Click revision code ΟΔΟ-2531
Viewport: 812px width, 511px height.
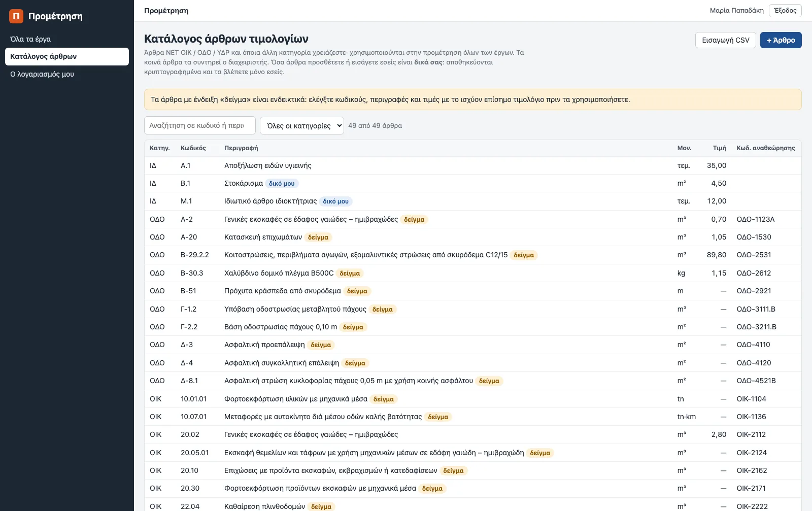(754, 255)
